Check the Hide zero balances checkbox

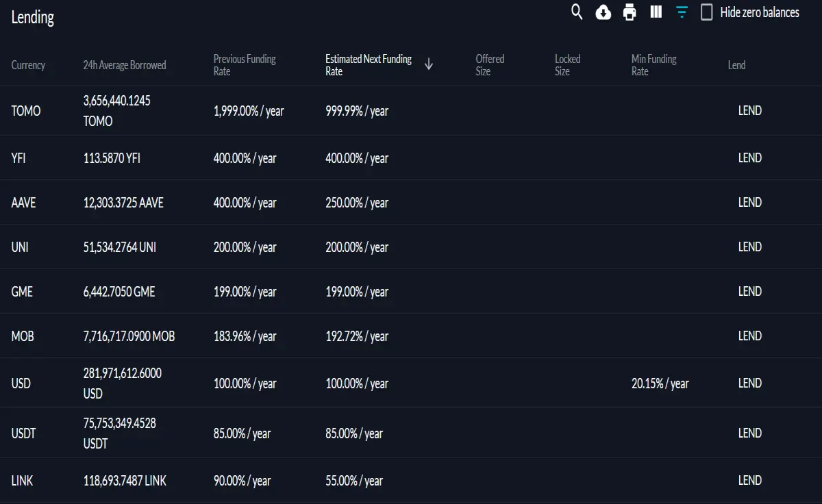pyautogui.click(x=707, y=12)
